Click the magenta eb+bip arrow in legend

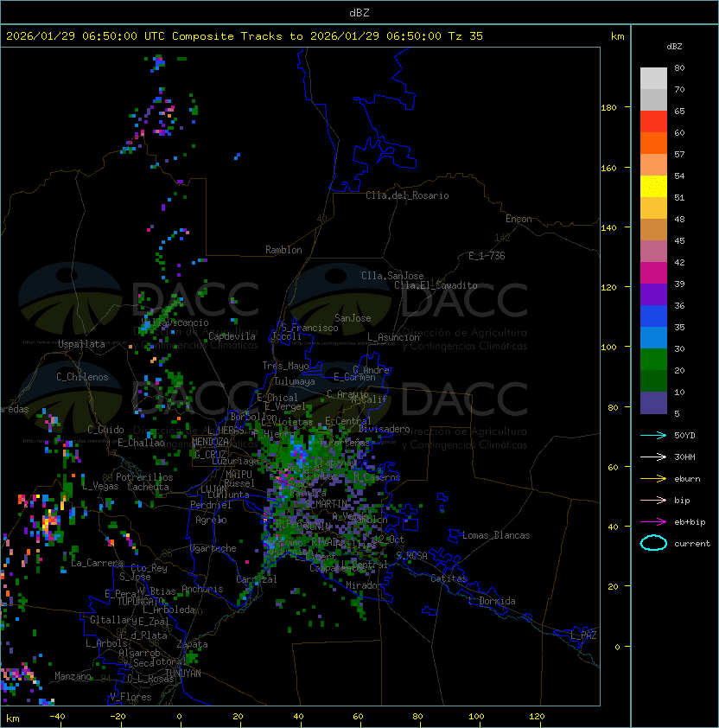tap(653, 522)
